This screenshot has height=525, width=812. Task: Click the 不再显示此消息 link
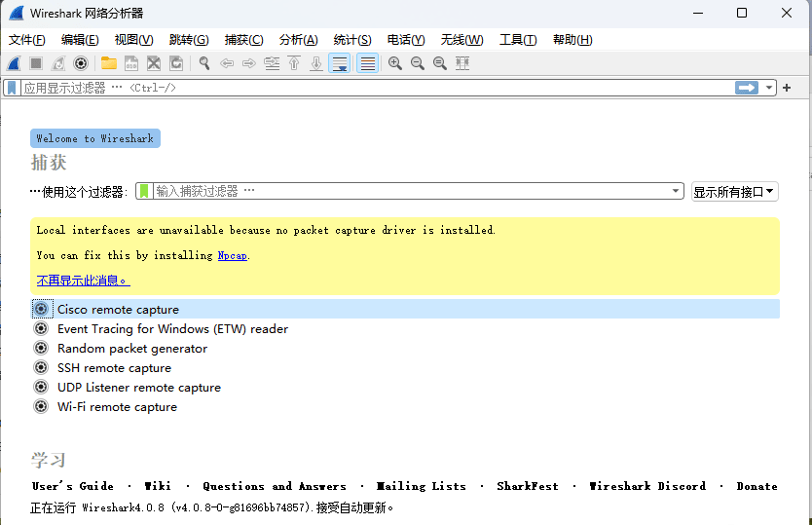click(82, 281)
